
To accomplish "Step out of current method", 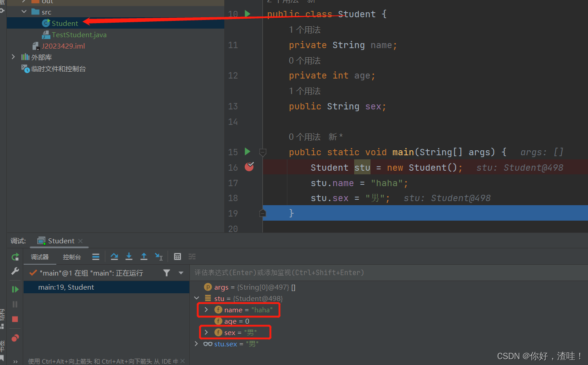I will 144,257.
